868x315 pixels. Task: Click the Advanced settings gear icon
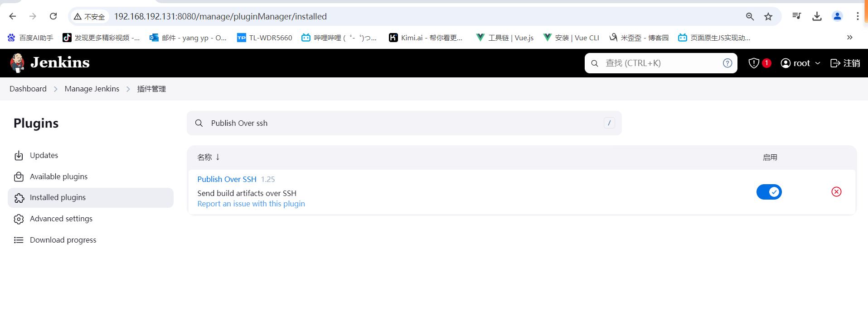19,219
